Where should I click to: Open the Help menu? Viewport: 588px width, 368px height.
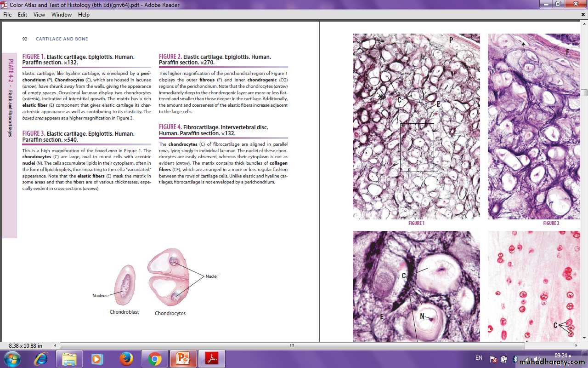click(84, 15)
